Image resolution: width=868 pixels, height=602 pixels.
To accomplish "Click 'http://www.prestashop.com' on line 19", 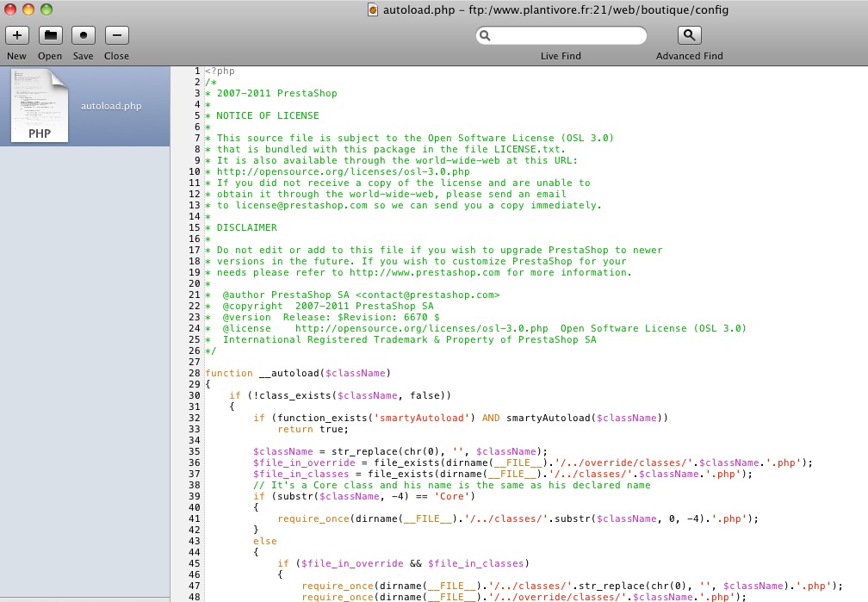I will pyautogui.click(x=425, y=272).
